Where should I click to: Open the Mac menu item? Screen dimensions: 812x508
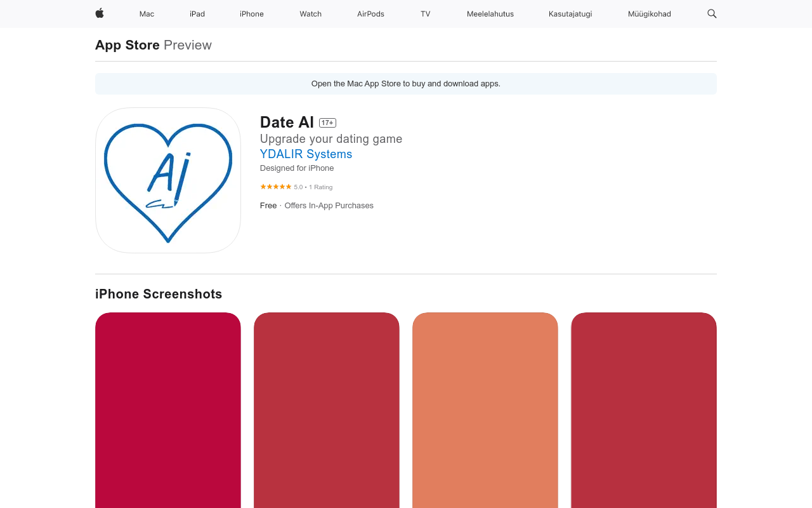147,14
